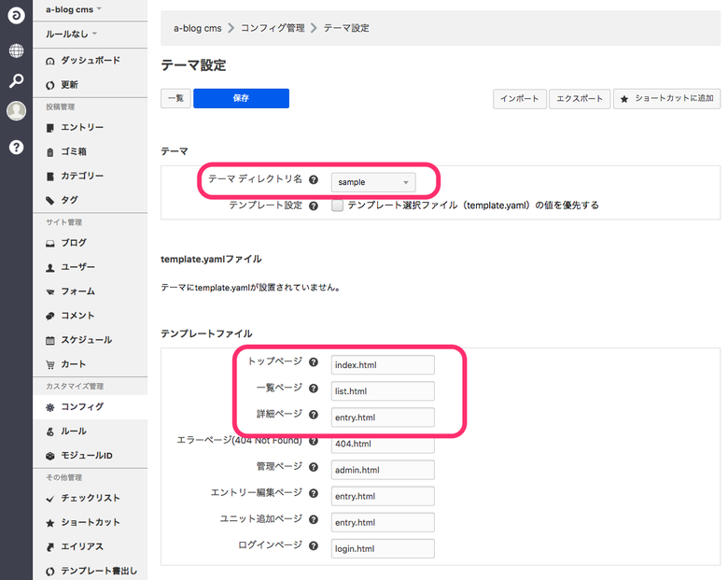
Task: Click the search magnifier icon
Action: tap(16, 81)
